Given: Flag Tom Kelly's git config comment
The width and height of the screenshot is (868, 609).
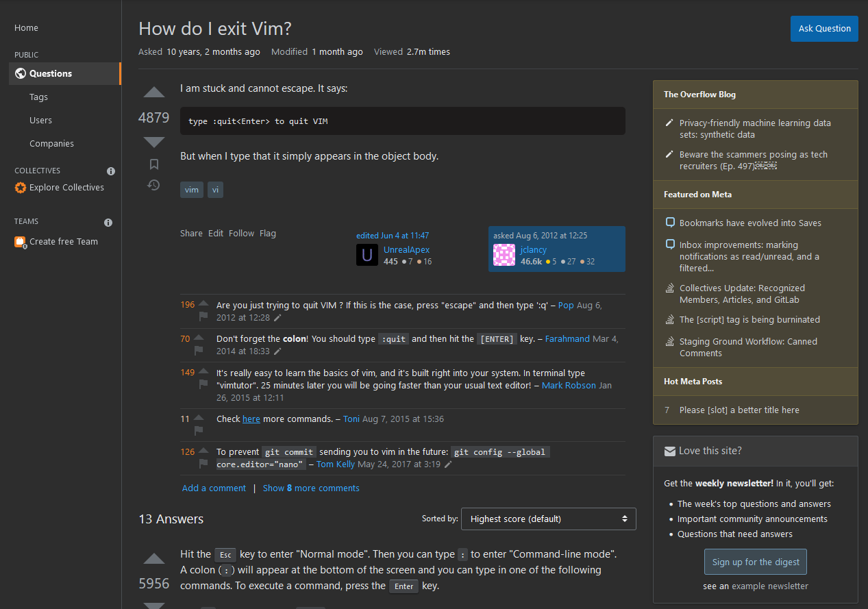Looking at the screenshot, I should click(x=203, y=464).
